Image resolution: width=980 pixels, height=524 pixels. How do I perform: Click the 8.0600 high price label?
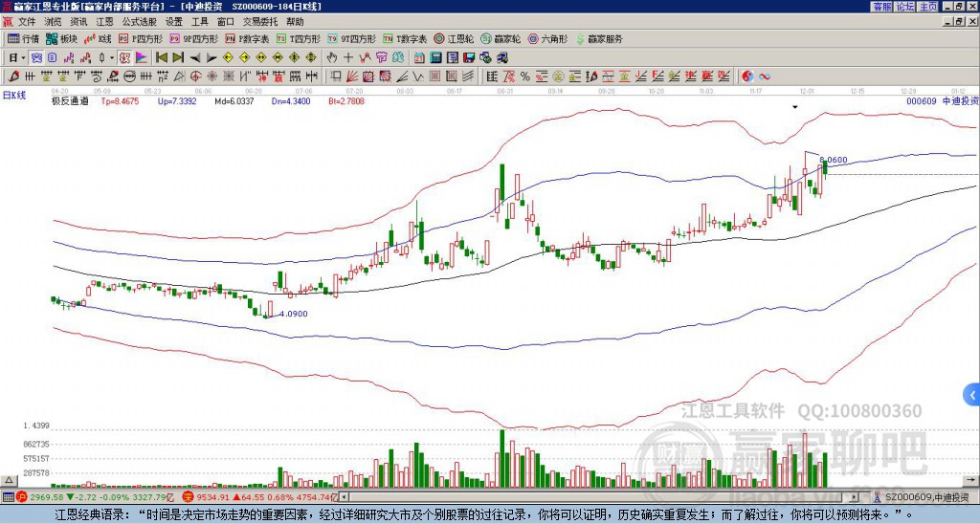(834, 160)
